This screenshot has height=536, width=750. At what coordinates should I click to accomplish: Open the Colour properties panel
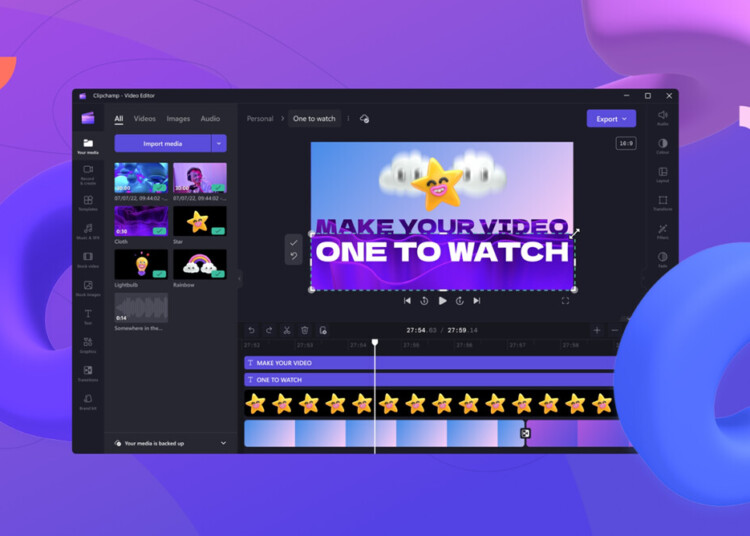click(662, 146)
